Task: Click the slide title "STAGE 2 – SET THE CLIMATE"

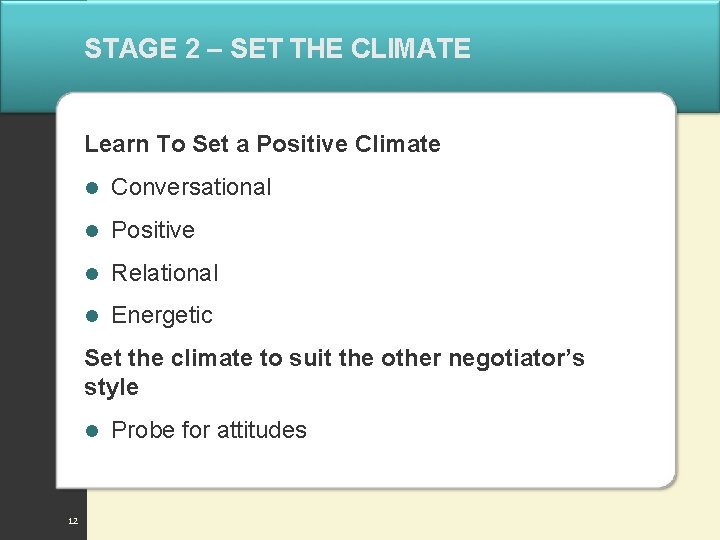Action: click(277, 48)
